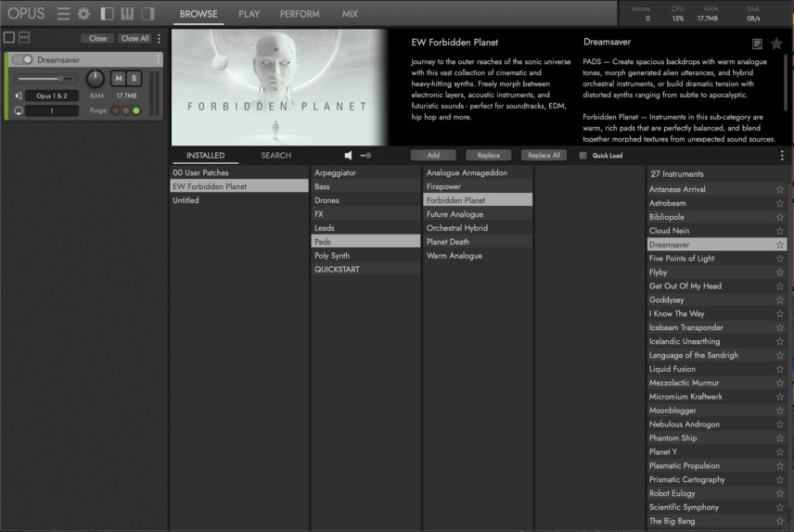Select the INSTALLED tab
Screen dimensions: 794x532
pyautogui.click(x=205, y=156)
